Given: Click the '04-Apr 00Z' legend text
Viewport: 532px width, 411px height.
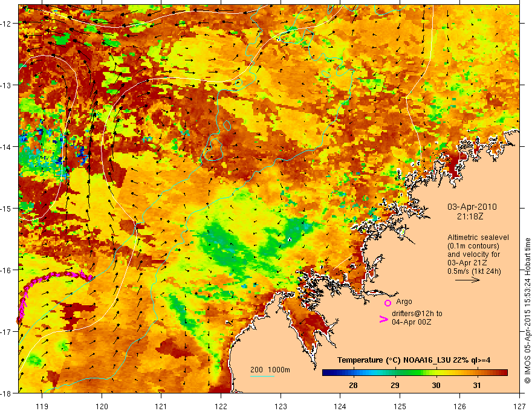Looking at the screenshot, I should (x=412, y=322).
